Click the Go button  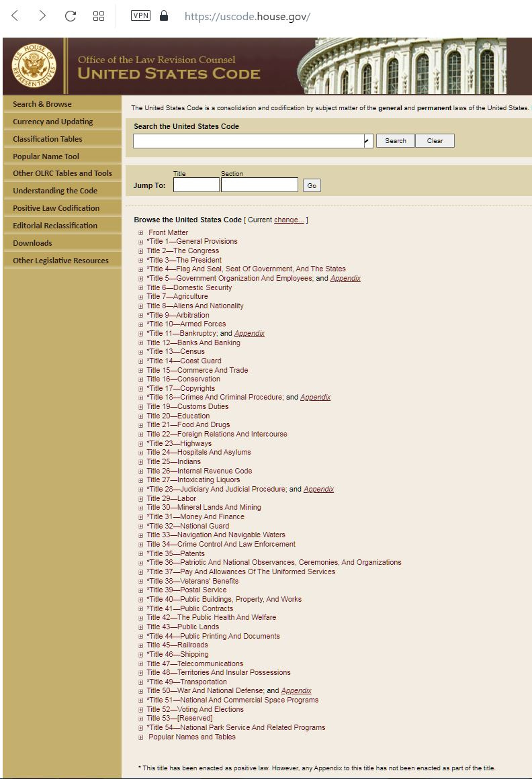[312, 185]
